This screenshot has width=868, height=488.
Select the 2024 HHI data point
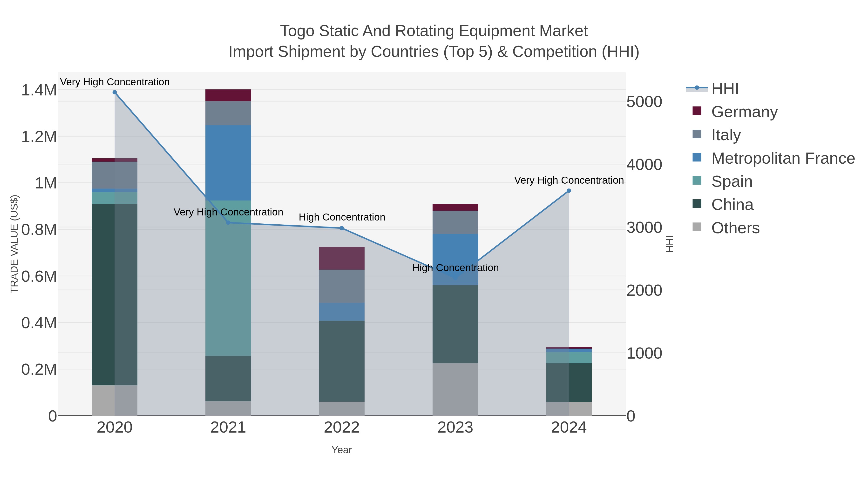569,191
